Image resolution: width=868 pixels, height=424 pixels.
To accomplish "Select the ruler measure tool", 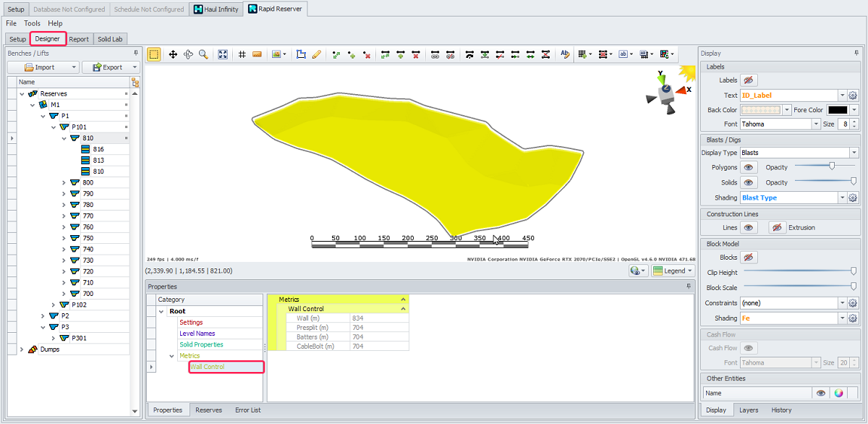I will pyautogui.click(x=257, y=54).
